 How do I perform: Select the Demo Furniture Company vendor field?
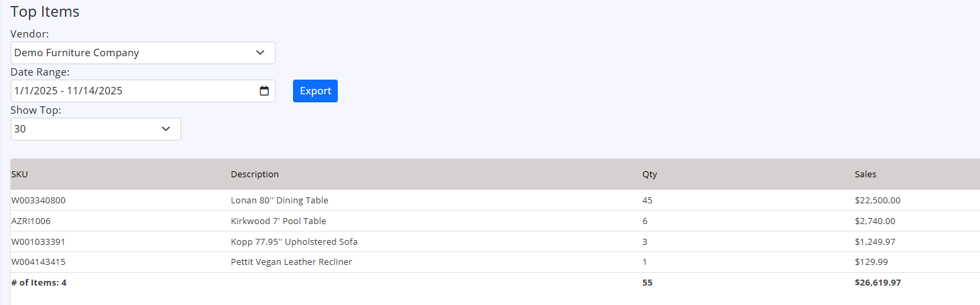[134, 53]
